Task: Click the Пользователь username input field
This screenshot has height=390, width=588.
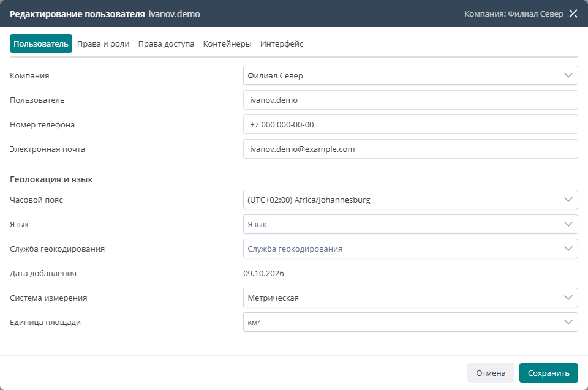Action: click(410, 100)
